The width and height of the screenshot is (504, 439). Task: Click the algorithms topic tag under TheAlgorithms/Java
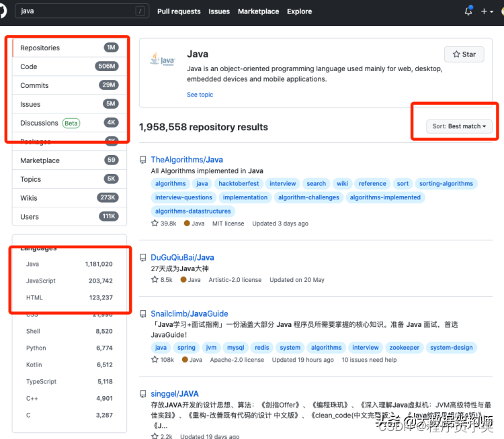pos(171,183)
